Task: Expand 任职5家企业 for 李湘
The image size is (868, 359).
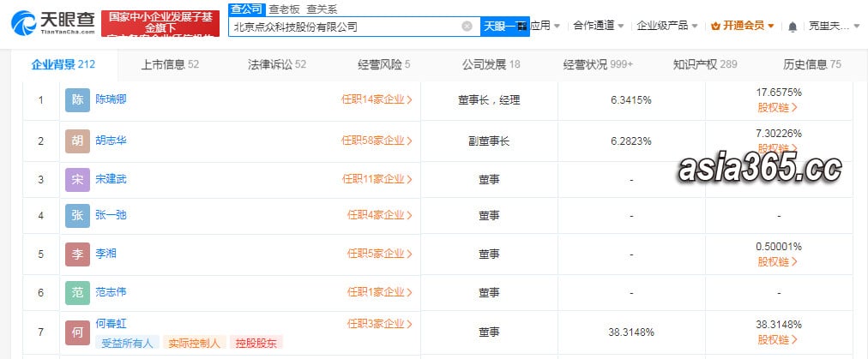Action: (x=380, y=254)
